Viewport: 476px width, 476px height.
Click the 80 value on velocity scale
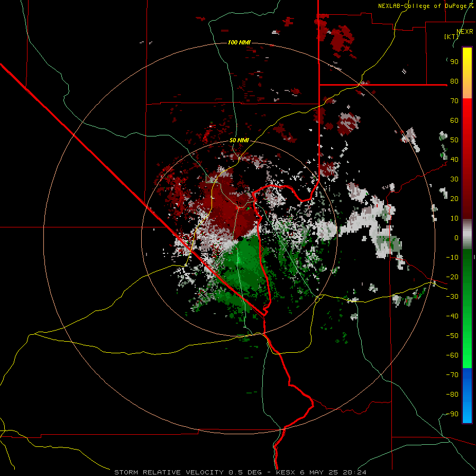pyautogui.click(x=454, y=81)
